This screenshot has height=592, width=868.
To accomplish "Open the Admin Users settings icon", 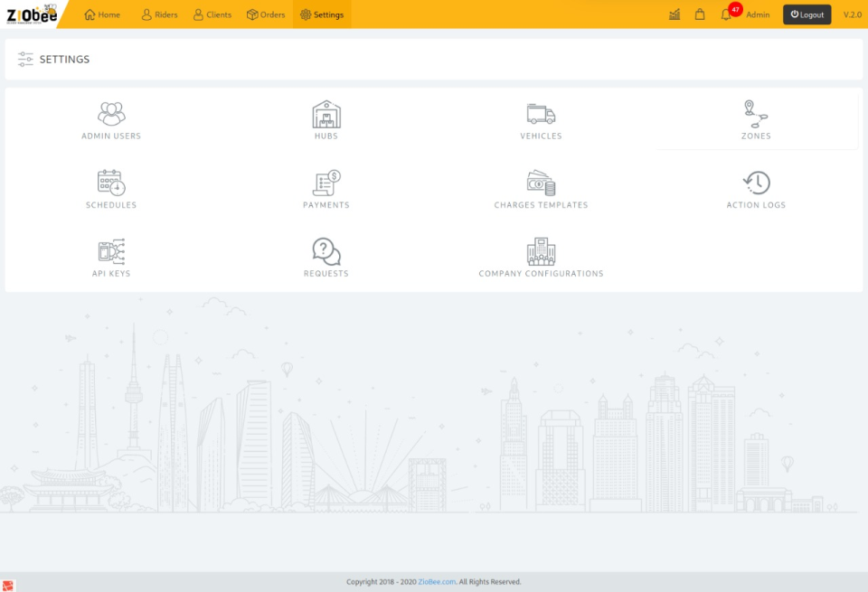I will tap(110, 111).
